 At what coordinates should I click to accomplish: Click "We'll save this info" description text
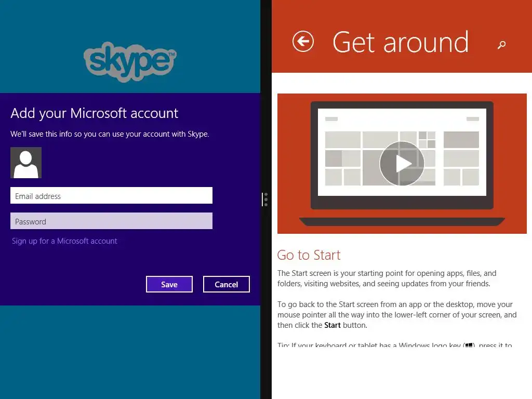pyautogui.click(x=110, y=134)
